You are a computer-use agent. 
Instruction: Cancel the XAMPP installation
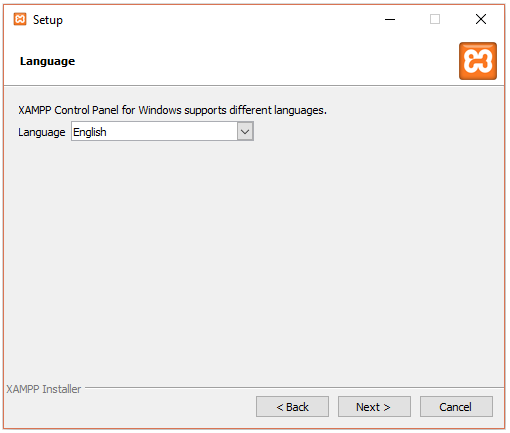456,407
